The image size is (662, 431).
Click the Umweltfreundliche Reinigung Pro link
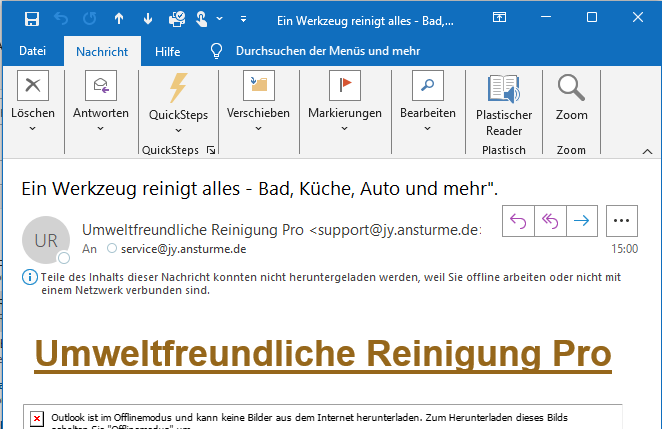coord(323,353)
